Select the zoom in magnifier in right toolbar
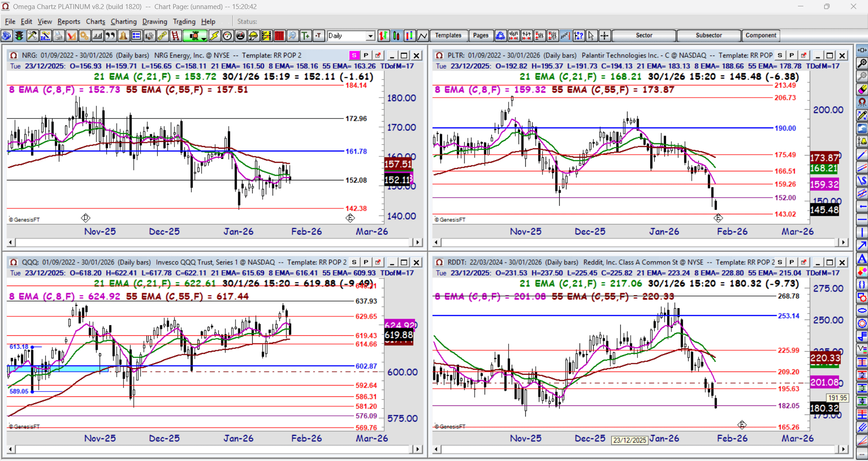This screenshot has width=868, height=461. 862,63
